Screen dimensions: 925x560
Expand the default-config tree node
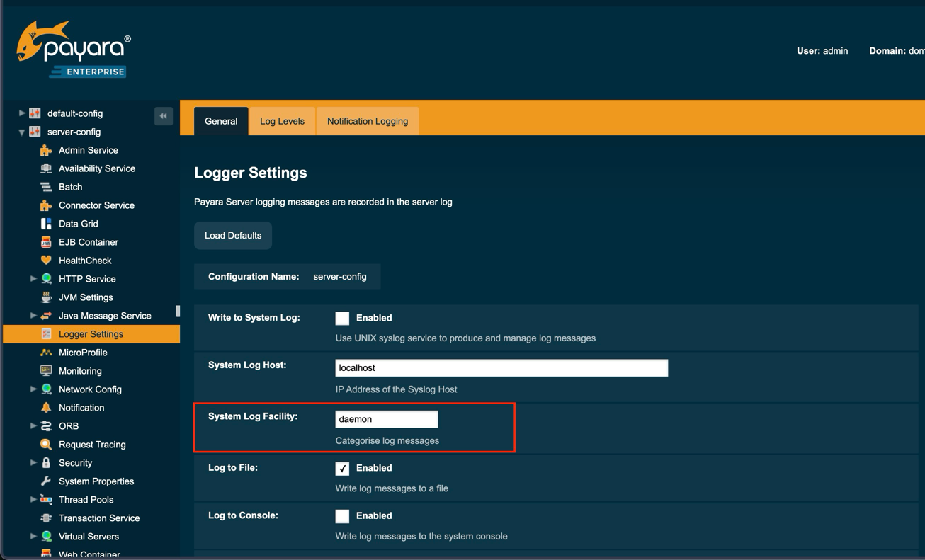click(x=22, y=113)
